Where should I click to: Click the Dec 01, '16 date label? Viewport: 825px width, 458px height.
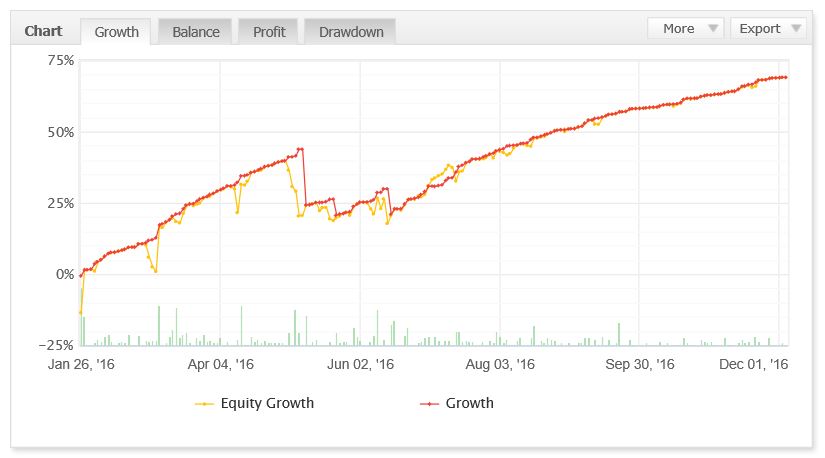(753, 364)
